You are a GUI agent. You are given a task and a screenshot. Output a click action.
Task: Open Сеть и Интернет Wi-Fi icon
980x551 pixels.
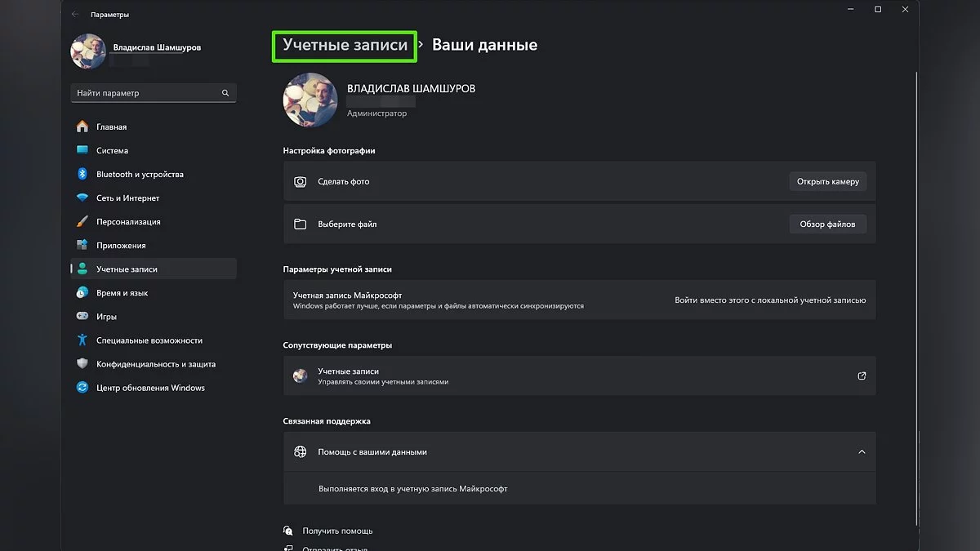pyautogui.click(x=82, y=198)
